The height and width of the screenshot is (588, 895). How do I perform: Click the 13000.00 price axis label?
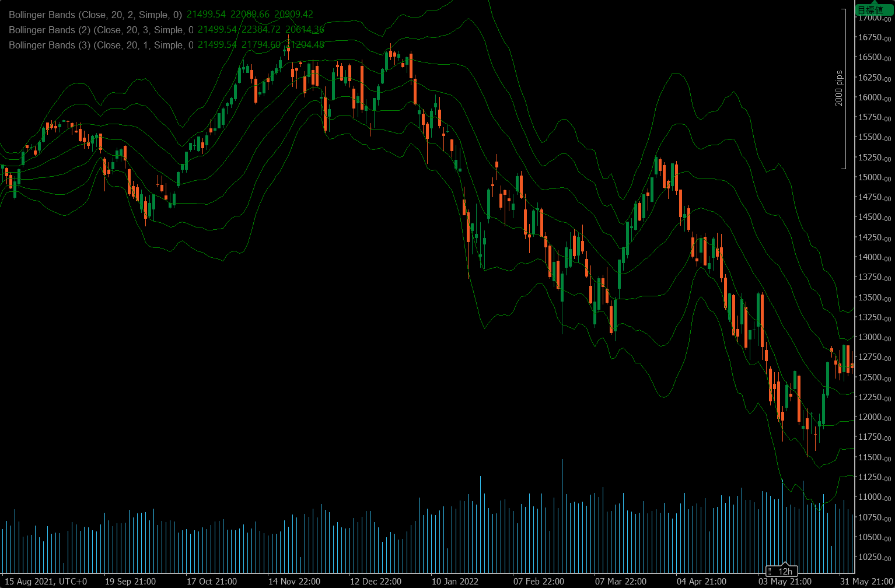(874, 337)
